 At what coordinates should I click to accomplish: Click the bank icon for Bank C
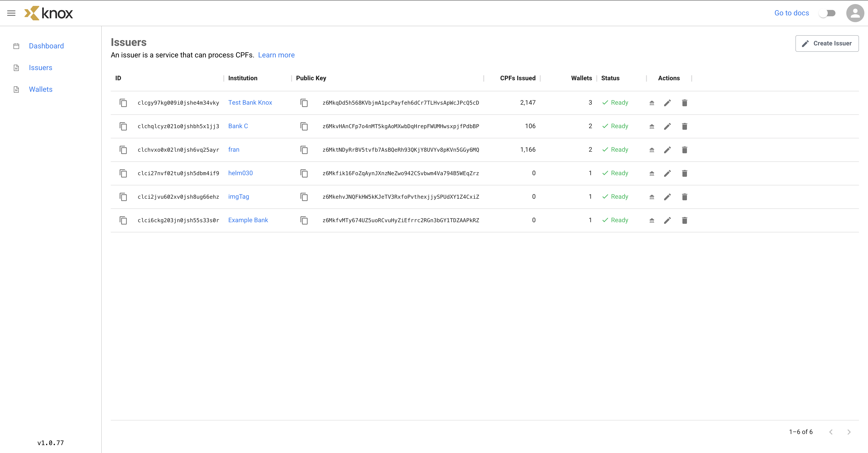[652, 126]
